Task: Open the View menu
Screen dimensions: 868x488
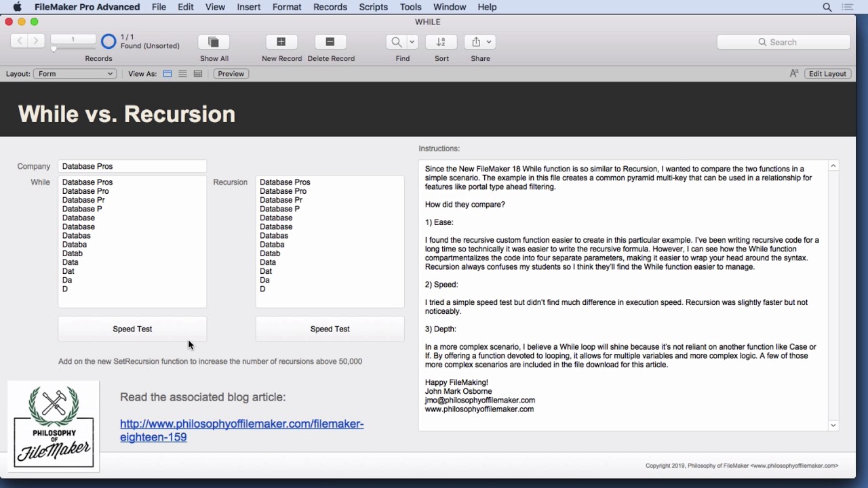Action: (215, 7)
